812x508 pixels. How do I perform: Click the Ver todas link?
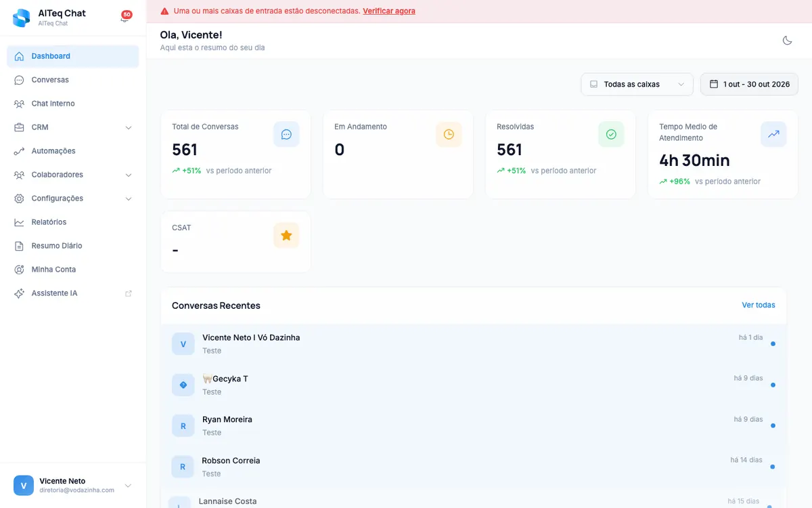click(x=759, y=305)
